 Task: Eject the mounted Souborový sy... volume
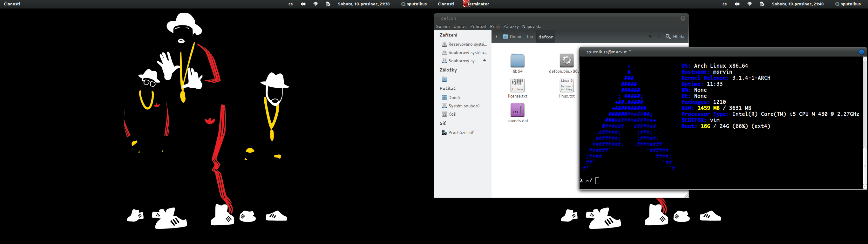tap(485, 61)
